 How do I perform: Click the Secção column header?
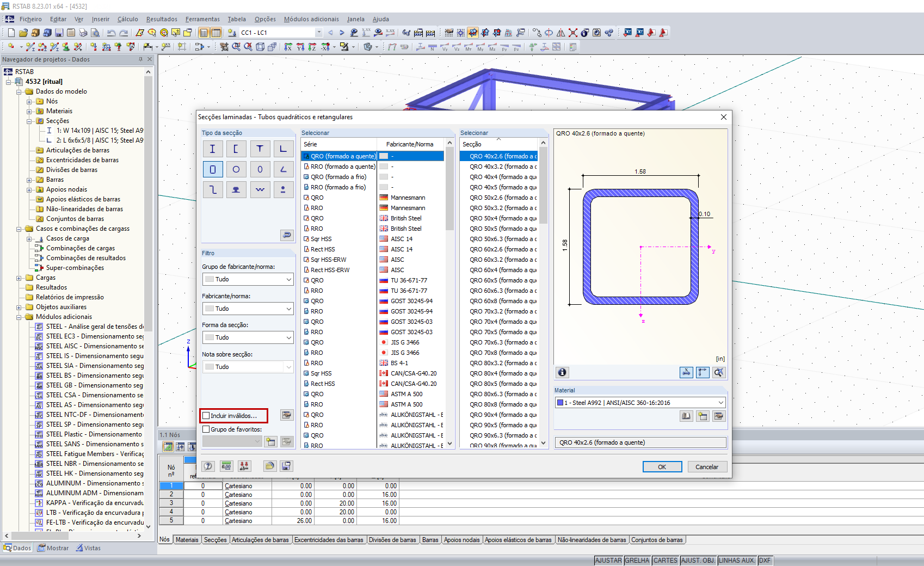(499, 144)
